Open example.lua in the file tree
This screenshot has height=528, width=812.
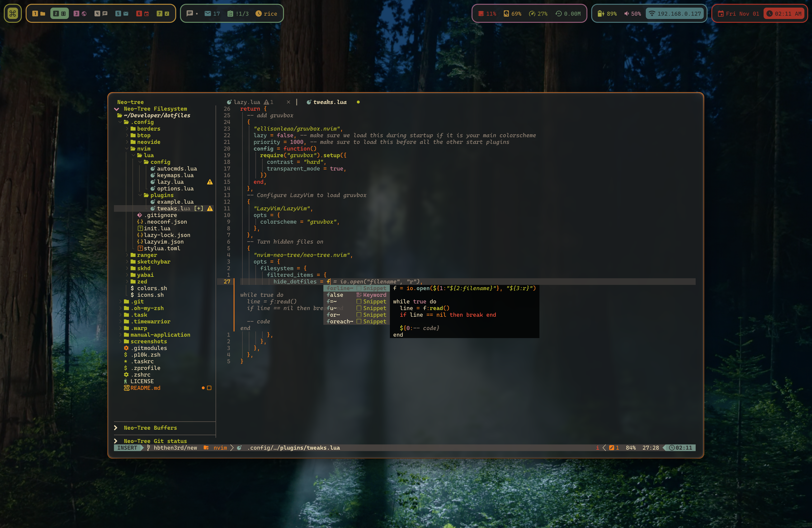pyautogui.click(x=172, y=202)
